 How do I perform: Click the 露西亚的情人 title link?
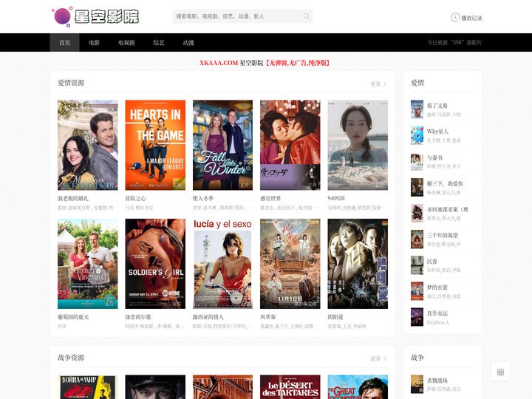208,317
